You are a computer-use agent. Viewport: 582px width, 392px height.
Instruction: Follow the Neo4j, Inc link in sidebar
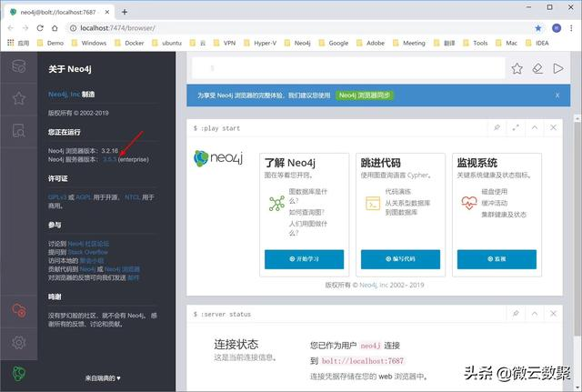64,95
